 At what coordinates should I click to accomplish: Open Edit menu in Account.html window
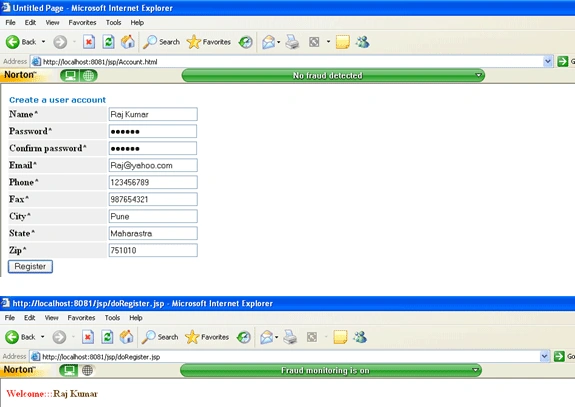(30, 23)
